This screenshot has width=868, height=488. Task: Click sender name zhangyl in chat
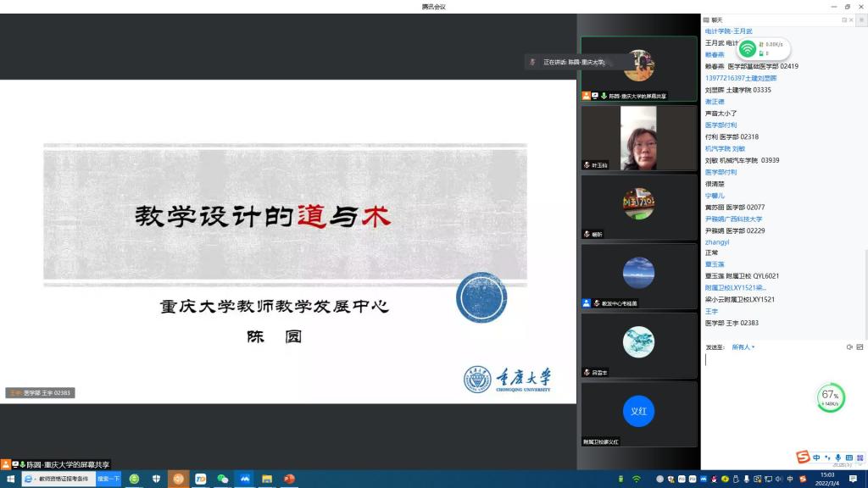[x=717, y=242]
